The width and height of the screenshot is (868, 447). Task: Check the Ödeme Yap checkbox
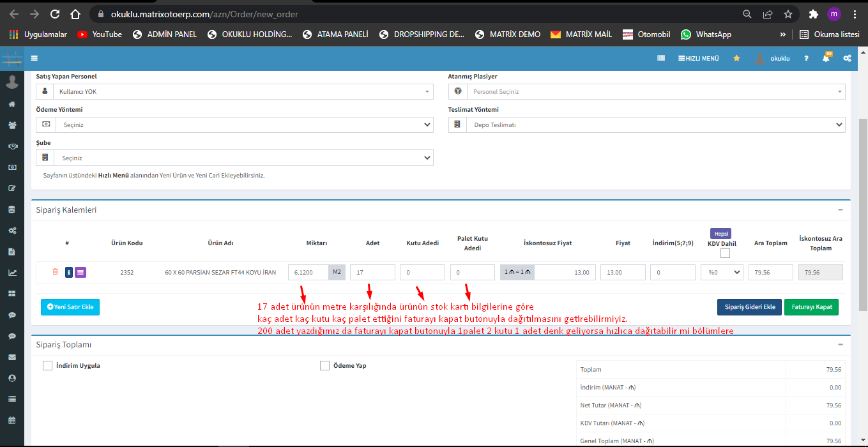(324, 366)
